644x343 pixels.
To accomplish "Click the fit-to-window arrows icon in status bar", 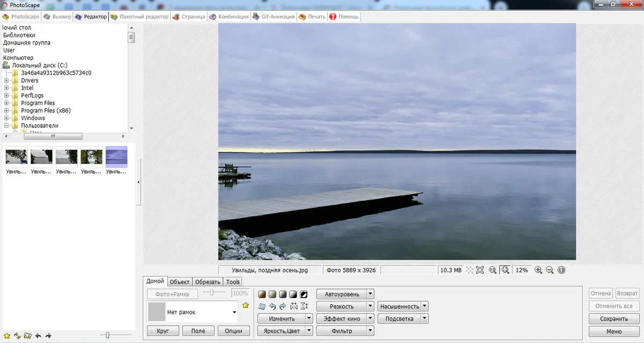I will click(480, 270).
